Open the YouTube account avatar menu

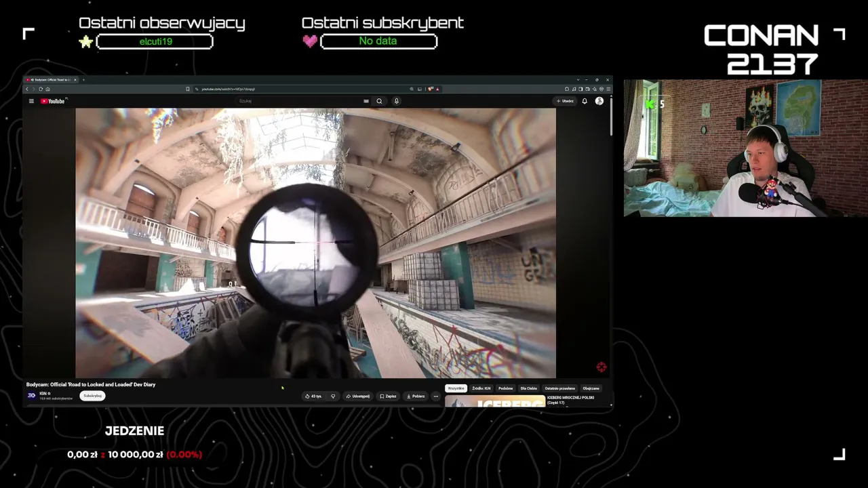(599, 101)
